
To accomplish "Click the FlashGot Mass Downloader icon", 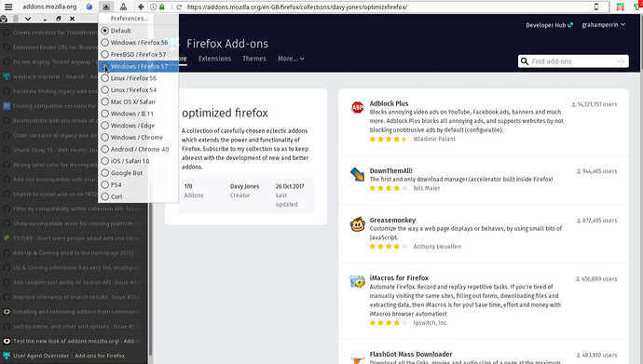I will coord(357,357).
